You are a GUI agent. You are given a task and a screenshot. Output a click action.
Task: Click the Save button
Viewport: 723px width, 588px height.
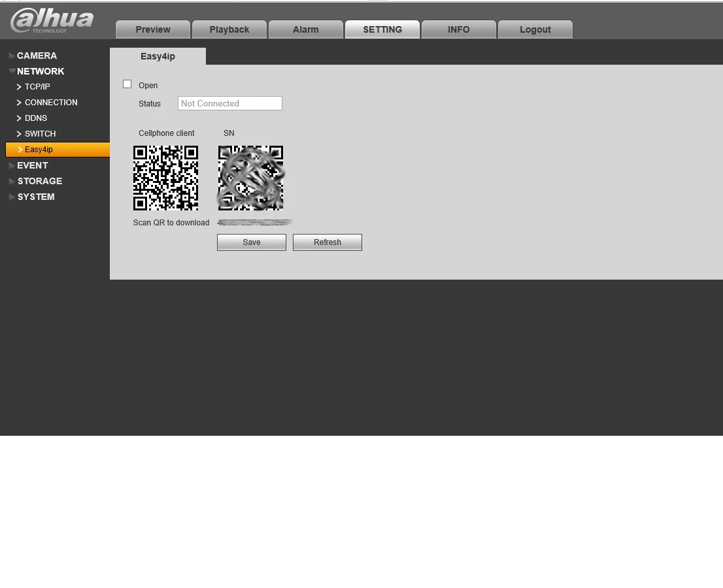pos(252,242)
